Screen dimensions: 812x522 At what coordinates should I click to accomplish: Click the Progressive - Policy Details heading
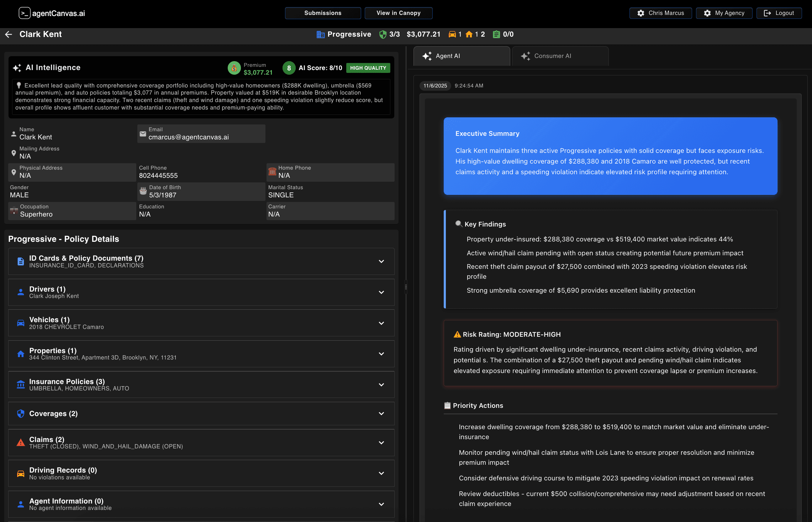(x=64, y=239)
